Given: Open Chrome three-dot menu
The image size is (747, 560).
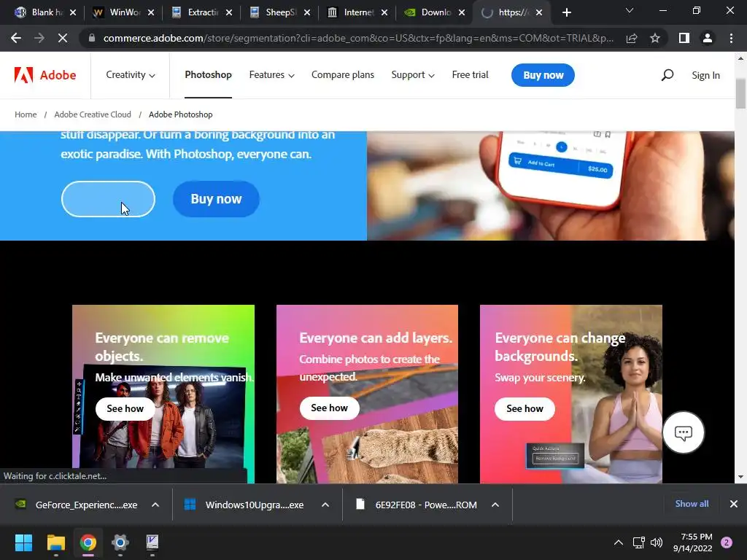Looking at the screenshot, I should [731, 38].
